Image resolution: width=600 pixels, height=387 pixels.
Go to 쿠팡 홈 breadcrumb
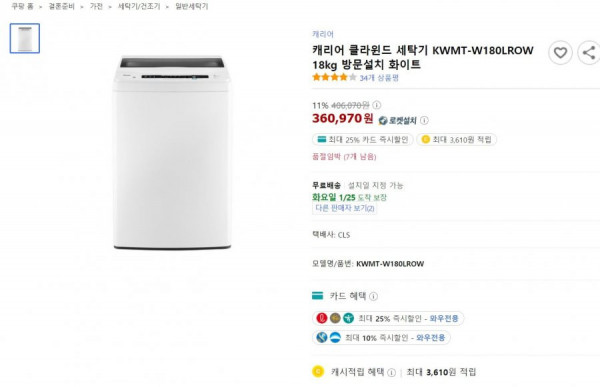coord(22,7)
